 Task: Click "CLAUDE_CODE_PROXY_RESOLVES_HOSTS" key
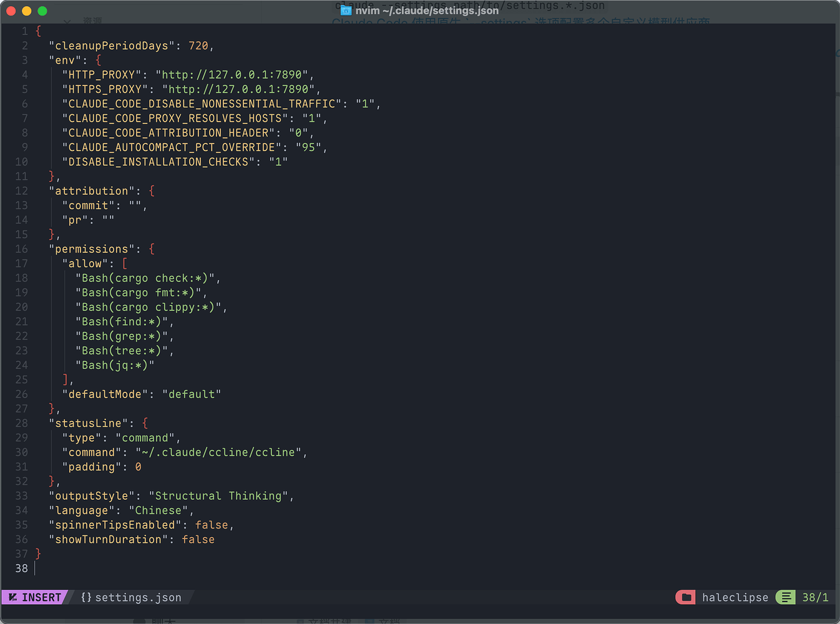pyautogui.click(x=175, y=118)
